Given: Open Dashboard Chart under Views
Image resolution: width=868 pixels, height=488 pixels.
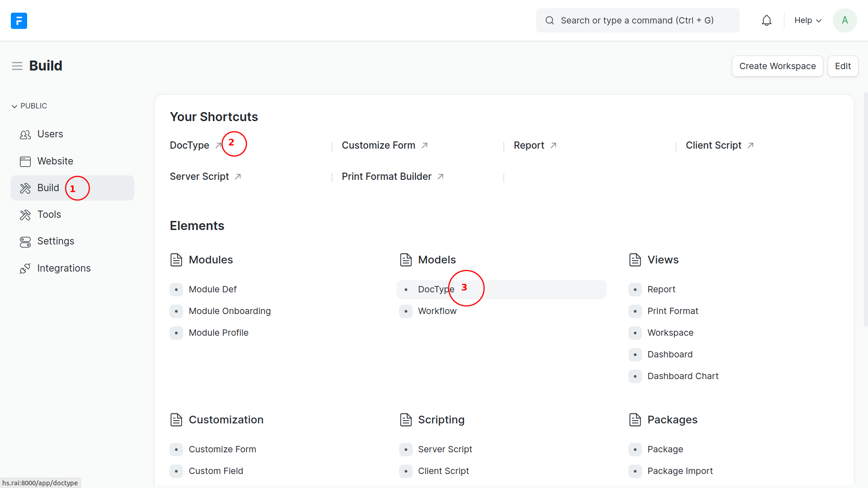Looking at the screenshot, I should [682, 376].
